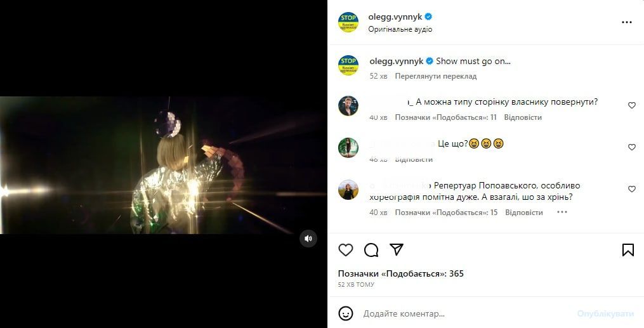Toggle video sound with speaker icon
The width and height of the screenshot is (644, 328).
pyautogui.click(x=308, y=239)
